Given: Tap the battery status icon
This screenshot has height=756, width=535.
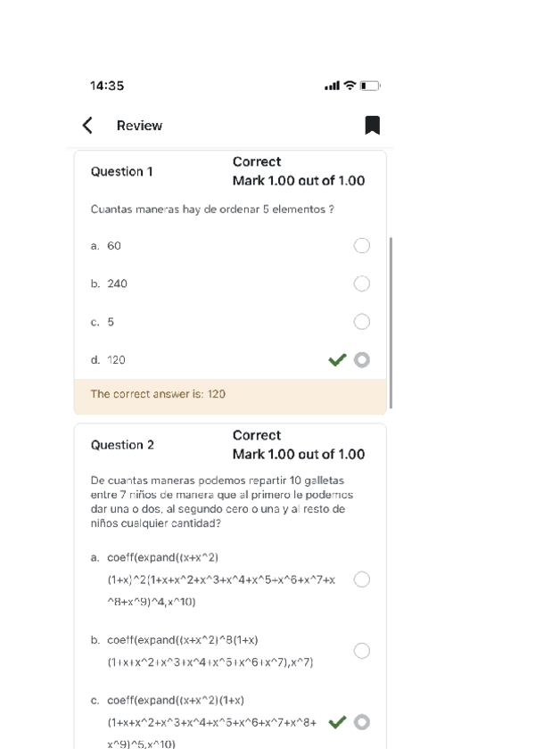Looking at the screenshot, I should [373, 86].
